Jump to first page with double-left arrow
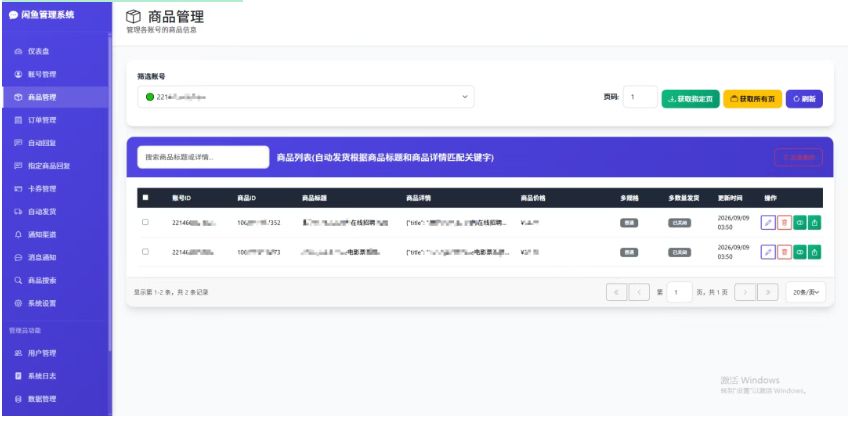Viewport: 850px width, 421px height. coord(616,292)
